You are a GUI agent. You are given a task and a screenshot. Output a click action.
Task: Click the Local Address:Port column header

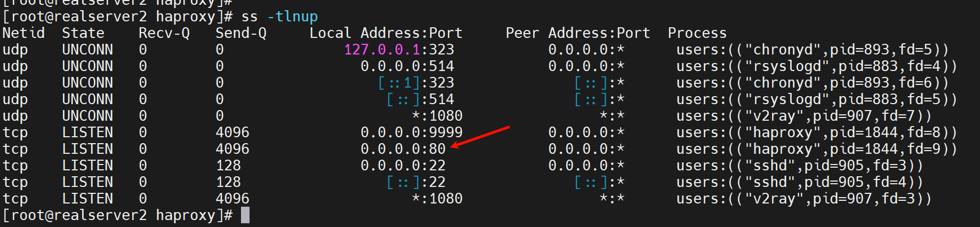tap(385, 33)
